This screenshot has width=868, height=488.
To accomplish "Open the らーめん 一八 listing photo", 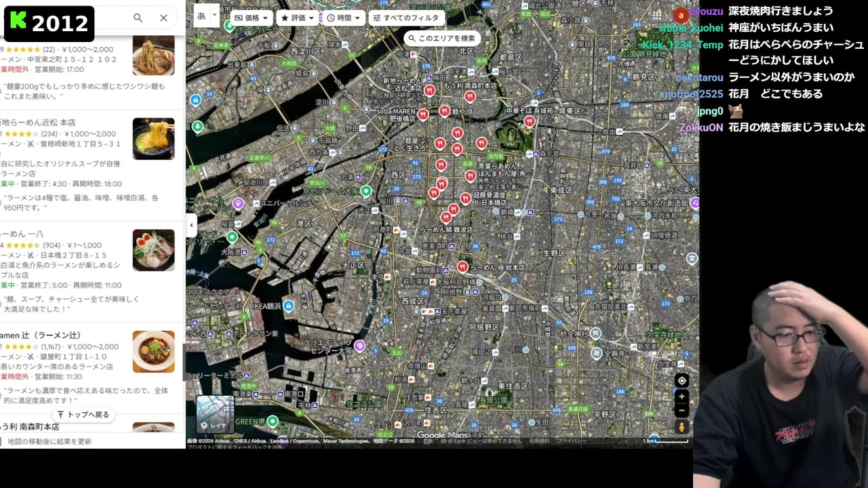I will pyautogui.click(x=153, y=250).
